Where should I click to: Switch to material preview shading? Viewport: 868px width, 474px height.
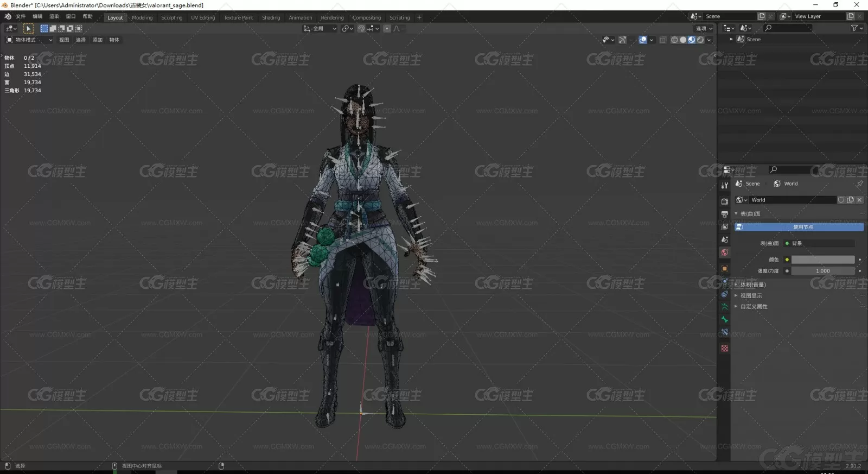(692, 40)
